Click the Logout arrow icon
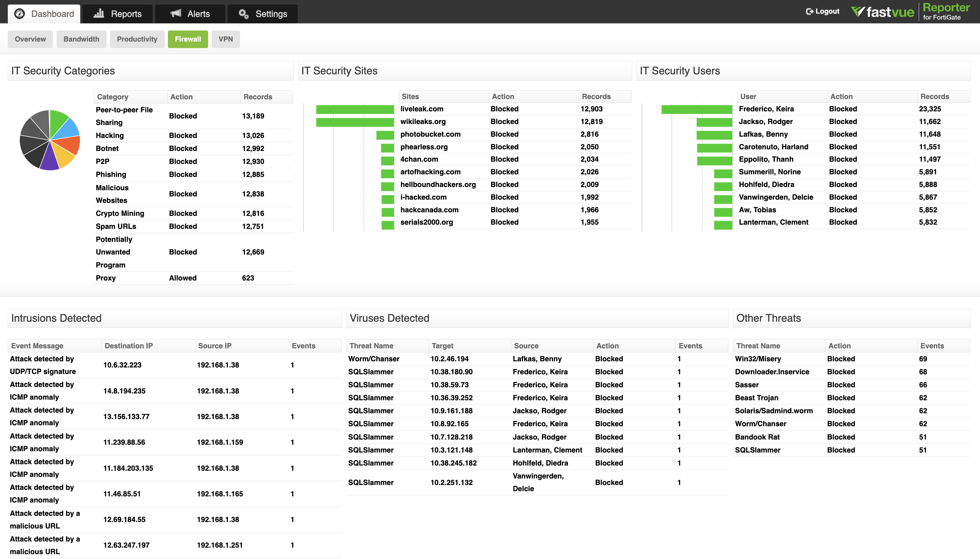Viewport: 980px width, 559px height. tap(809, 11)
